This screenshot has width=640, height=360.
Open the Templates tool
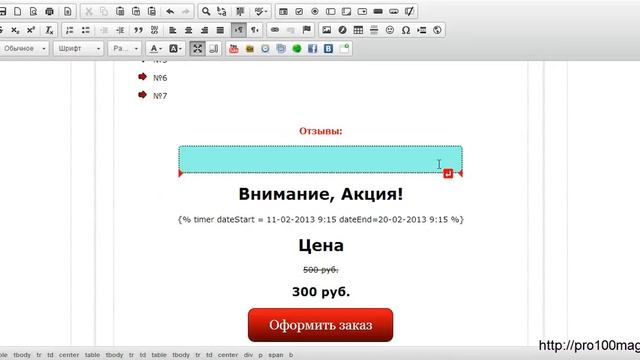click(x=67, y=11)
